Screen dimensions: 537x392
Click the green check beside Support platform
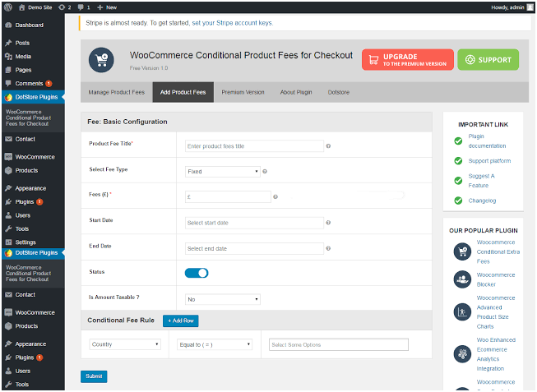click(x=458, y=161)
